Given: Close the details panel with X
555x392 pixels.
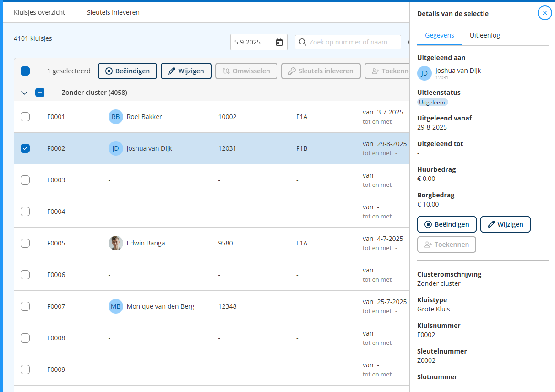Looking at the screenshot, I should coord(544,13).
